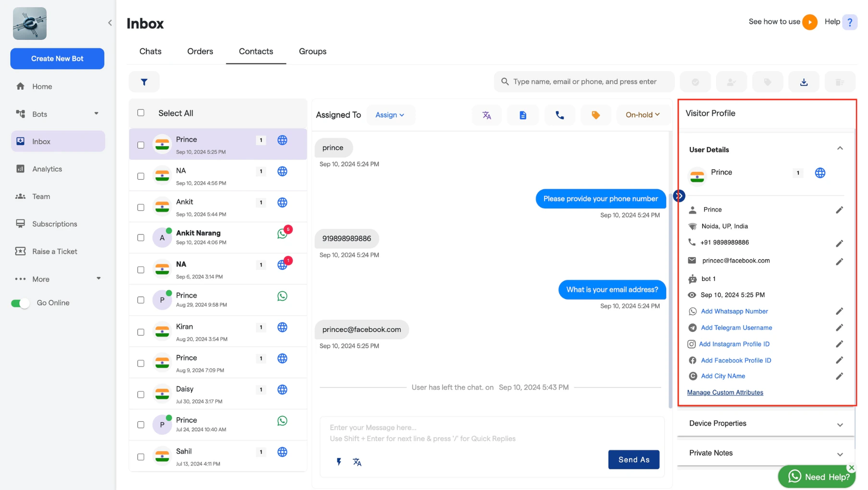Check the box for Ankit Narang contact
Viewport: 868px width, 490px height.
tap(141, 238)
